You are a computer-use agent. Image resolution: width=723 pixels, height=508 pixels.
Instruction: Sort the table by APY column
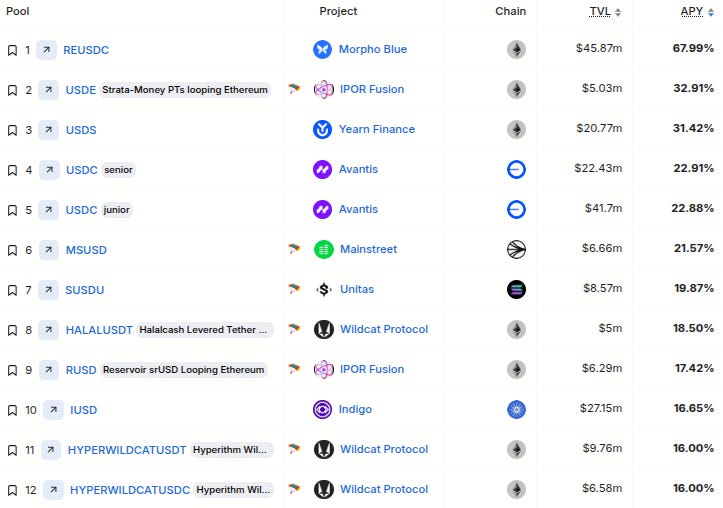tap(697, 12)
